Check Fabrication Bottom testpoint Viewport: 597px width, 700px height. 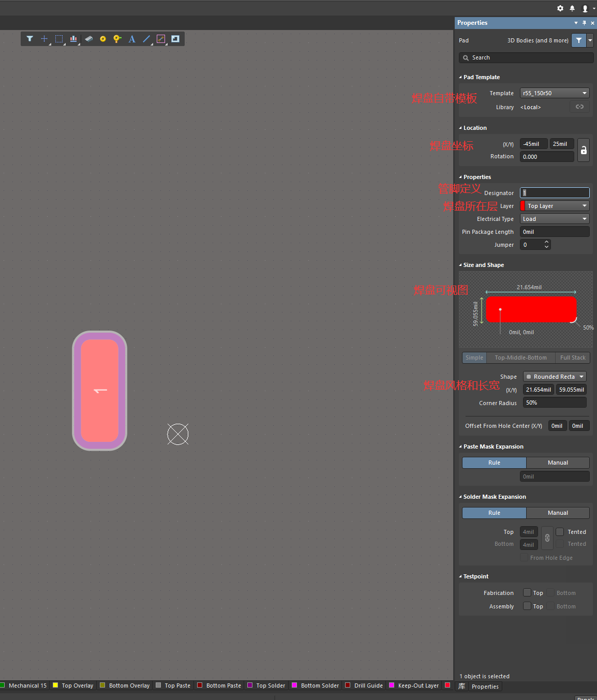pos(551,593)
